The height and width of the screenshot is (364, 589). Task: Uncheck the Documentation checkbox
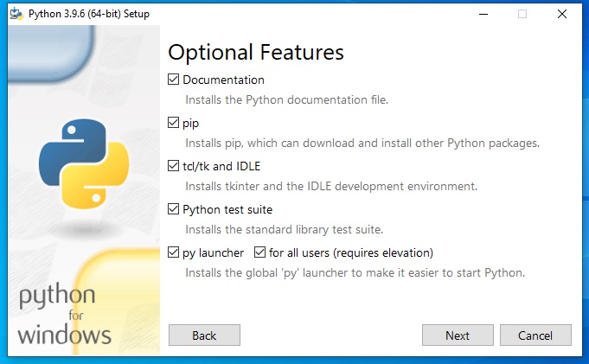(x=174, y=80)
